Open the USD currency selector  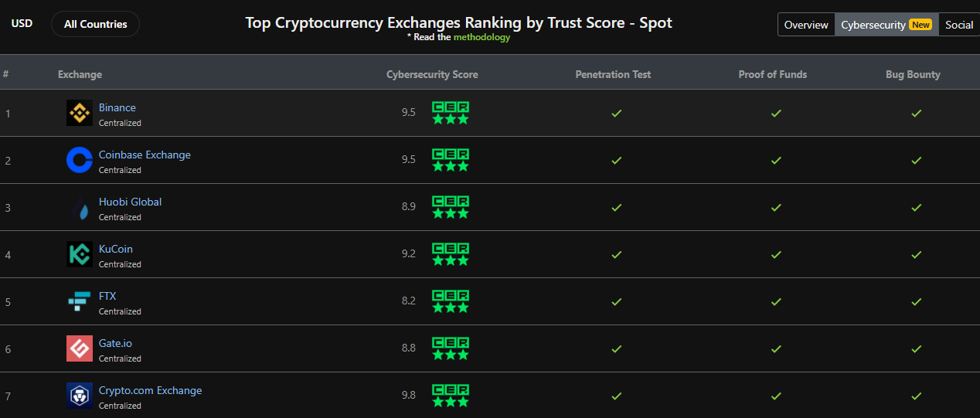[x=22, y=24]
